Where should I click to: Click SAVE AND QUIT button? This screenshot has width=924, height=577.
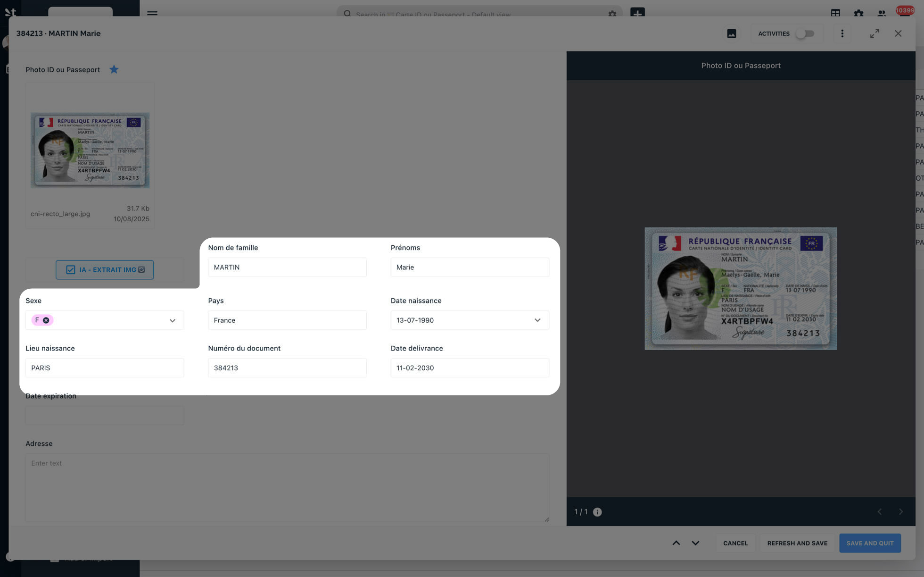pyautogui.click(x=869, y=543)
